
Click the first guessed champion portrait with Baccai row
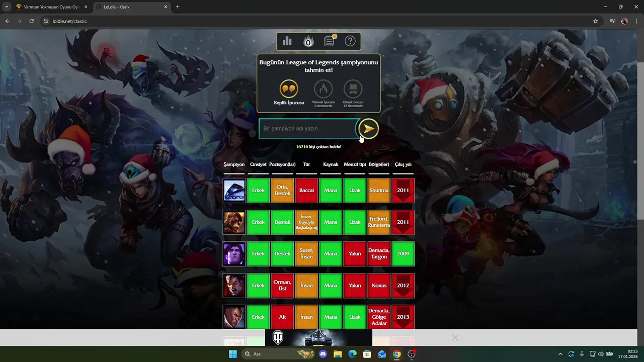click(x=234, y=191)
